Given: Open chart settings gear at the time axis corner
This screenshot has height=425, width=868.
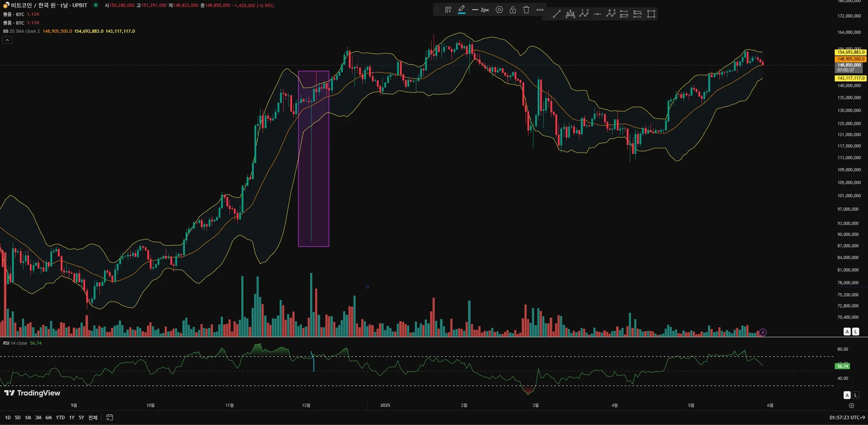Looking at the screenshot, I should 851,406.
